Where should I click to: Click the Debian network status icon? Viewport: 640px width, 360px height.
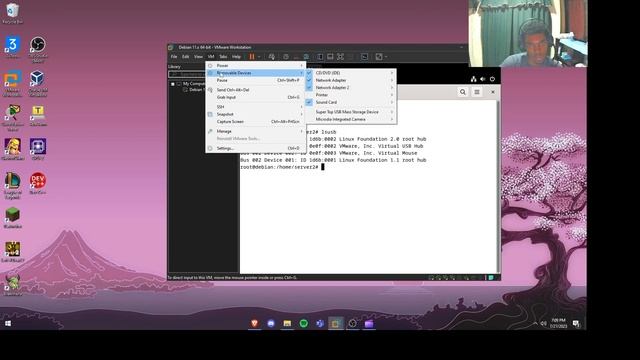pos(473,79)
